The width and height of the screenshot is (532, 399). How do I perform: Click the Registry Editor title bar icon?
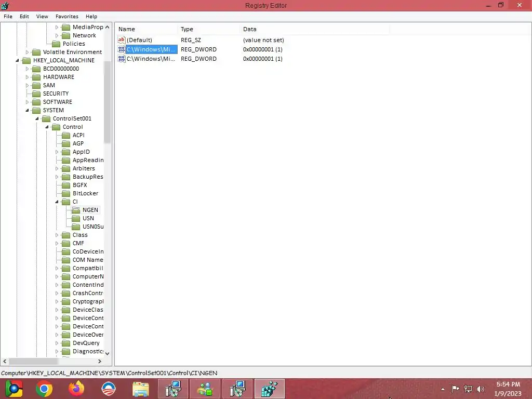pyautogui.click(x=5, y=5)
